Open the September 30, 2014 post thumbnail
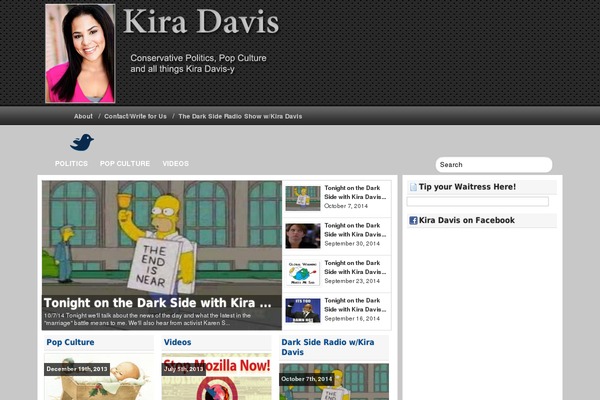 pos(303,236)
